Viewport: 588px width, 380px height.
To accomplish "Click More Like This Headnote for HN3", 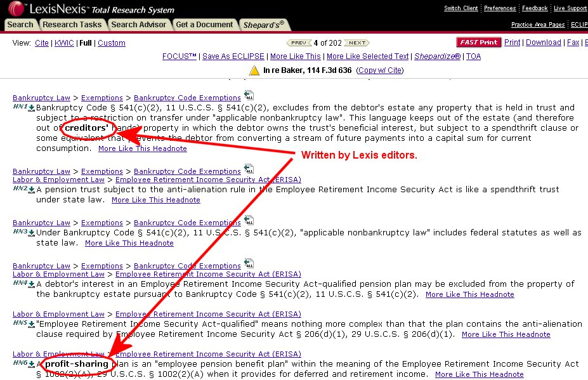I will tap(129, 243).
